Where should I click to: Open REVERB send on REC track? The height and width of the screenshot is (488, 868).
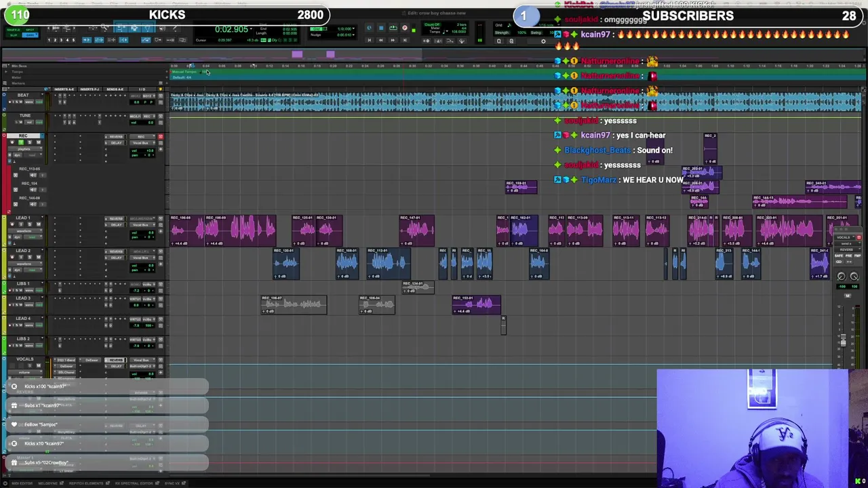click(115, 137)
